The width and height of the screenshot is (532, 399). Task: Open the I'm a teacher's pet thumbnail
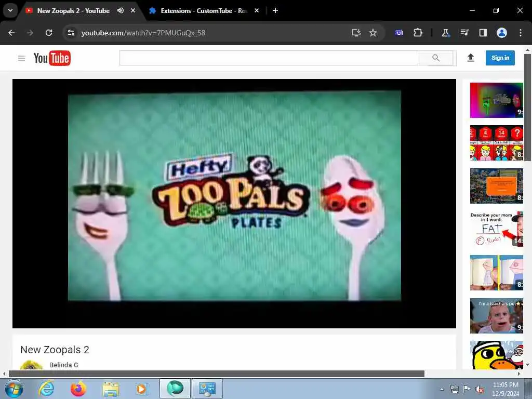tap(496, 316)
